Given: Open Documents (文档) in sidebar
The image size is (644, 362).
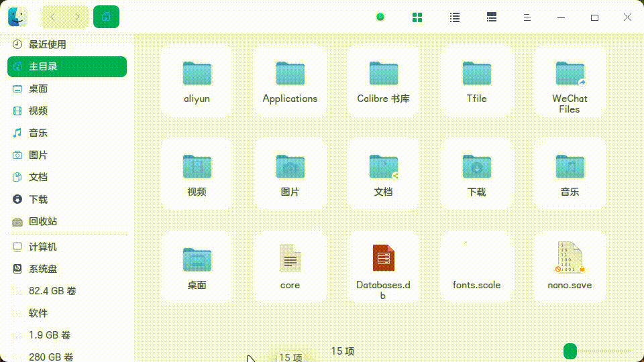Looking at the screenshot, I should [x=67, y=177].
